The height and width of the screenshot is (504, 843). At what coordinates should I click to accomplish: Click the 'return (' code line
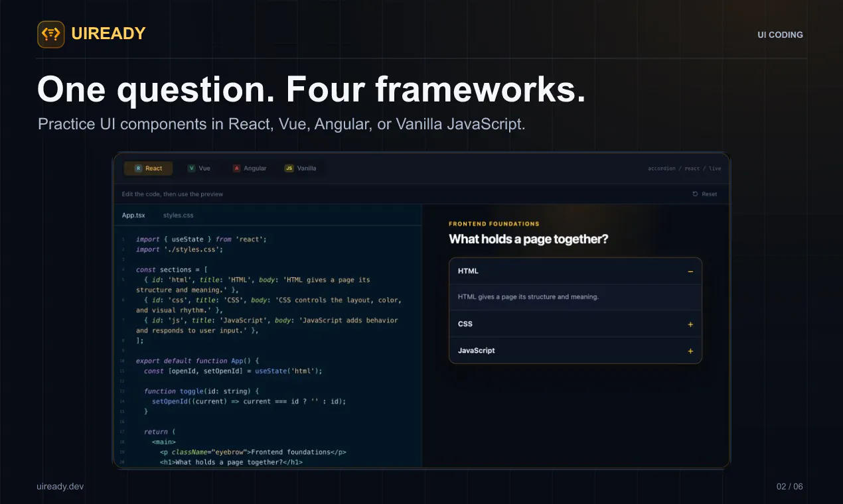click(x=159, y=432)
